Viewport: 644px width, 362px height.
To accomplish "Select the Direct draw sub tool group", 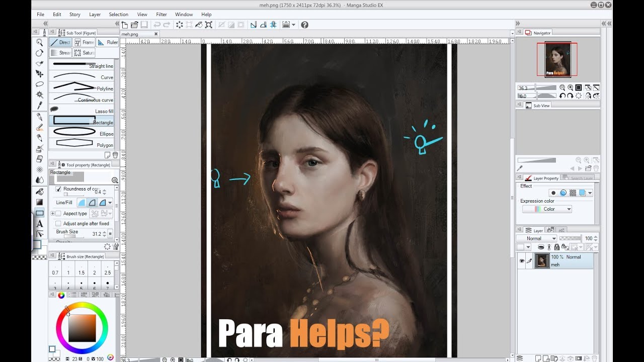I will point(60,42).
